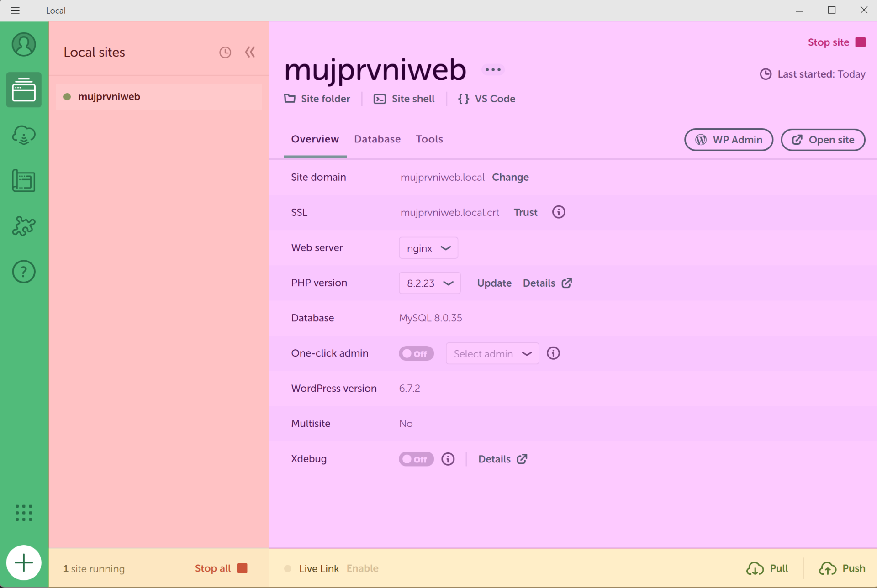Open the Web server nginx dropdown
Screen dimensions: 877x588
coord(428,248)
